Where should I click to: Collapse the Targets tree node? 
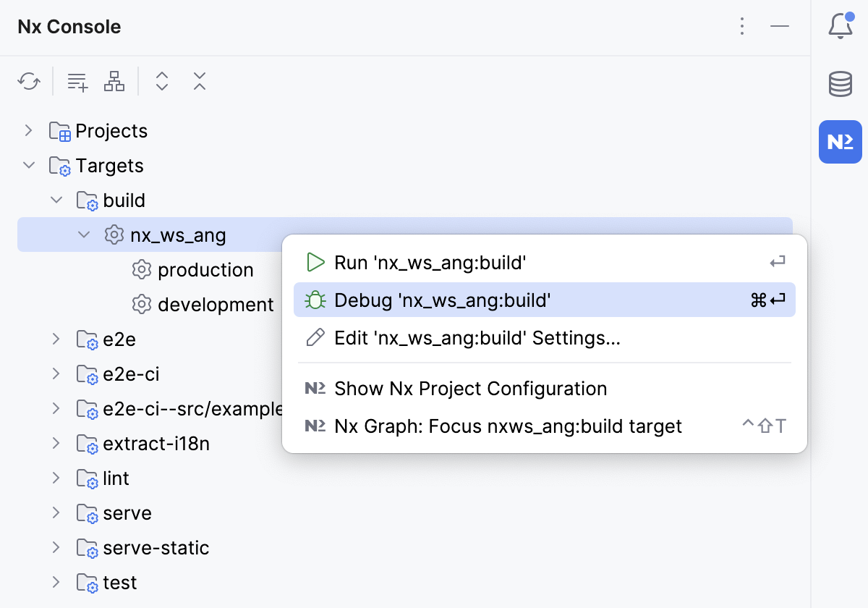point(29,165)
